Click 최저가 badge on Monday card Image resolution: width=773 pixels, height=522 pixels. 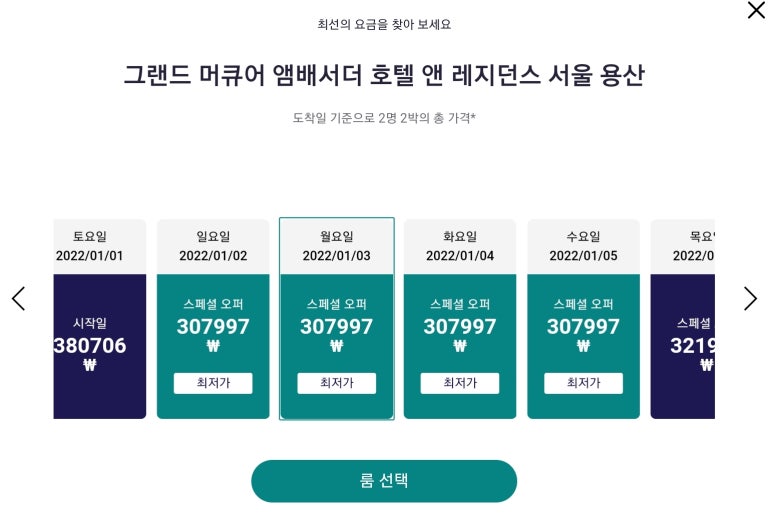click(x=336, y=383)
